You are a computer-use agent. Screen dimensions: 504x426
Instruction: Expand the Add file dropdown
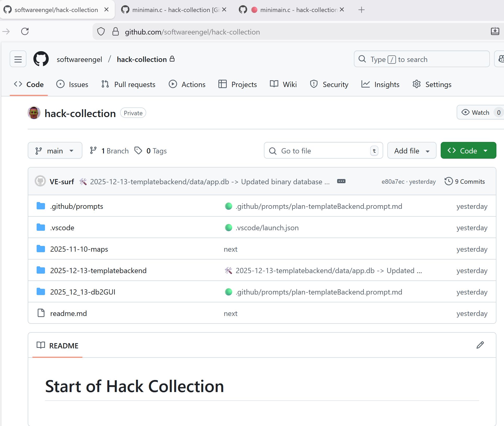412,151
